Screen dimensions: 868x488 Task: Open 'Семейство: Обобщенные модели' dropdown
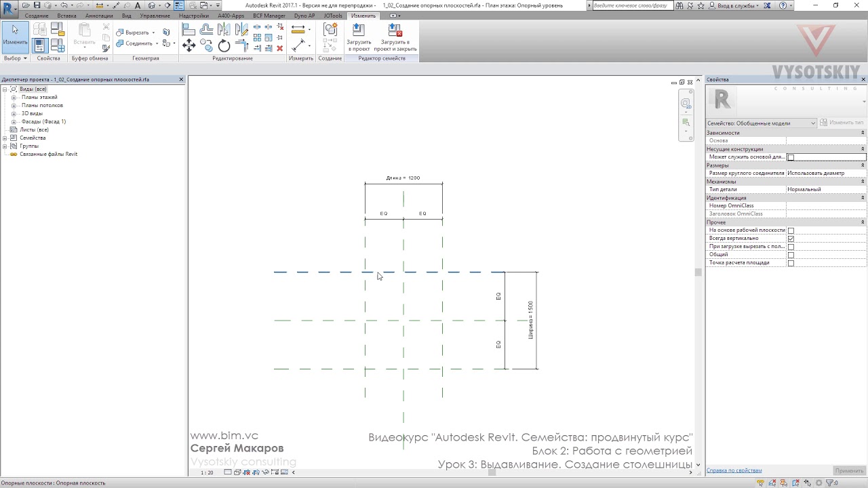tap(761, 123)
